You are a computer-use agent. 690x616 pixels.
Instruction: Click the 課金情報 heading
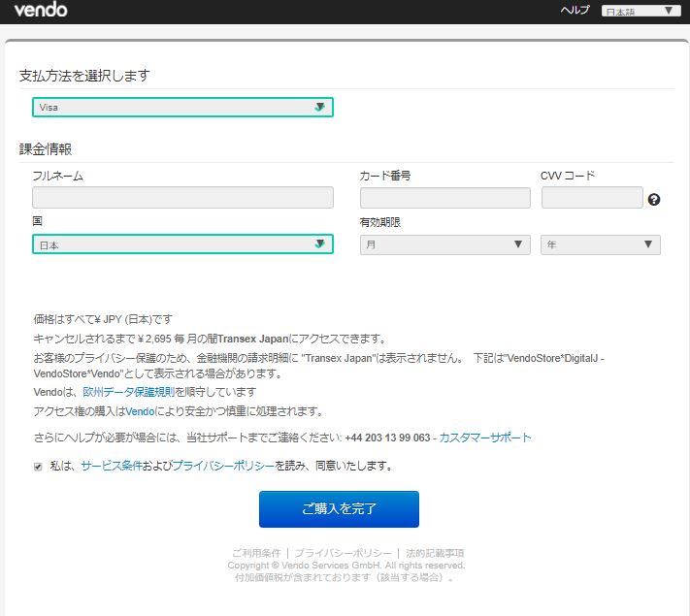coord(46,149)
